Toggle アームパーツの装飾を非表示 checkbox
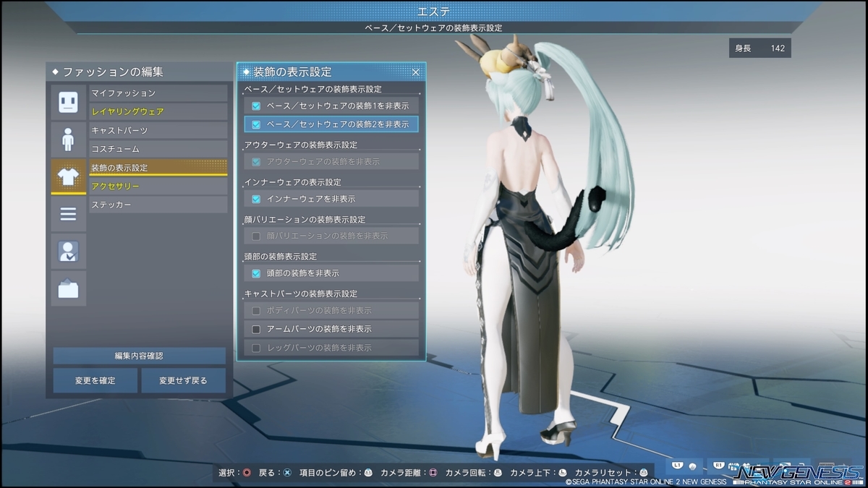The height and width of the screenshot is (488, 868). click(255, 329)
